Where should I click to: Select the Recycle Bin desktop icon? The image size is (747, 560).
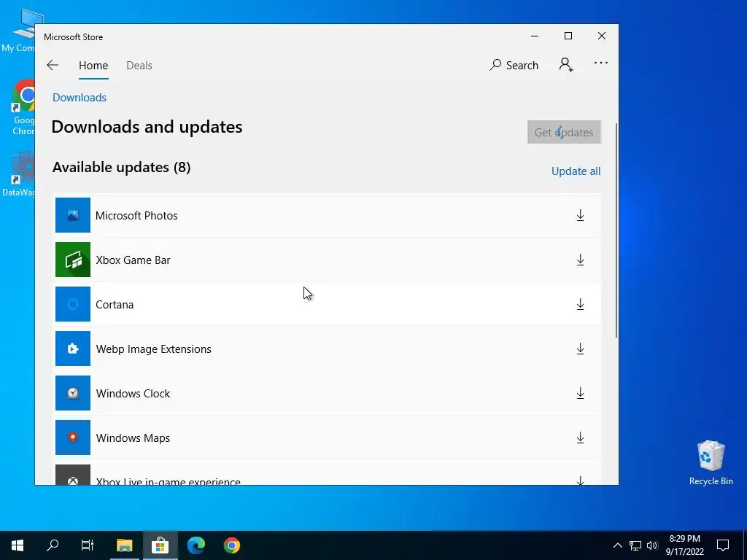pyautogui.click(x=711, y=463)
